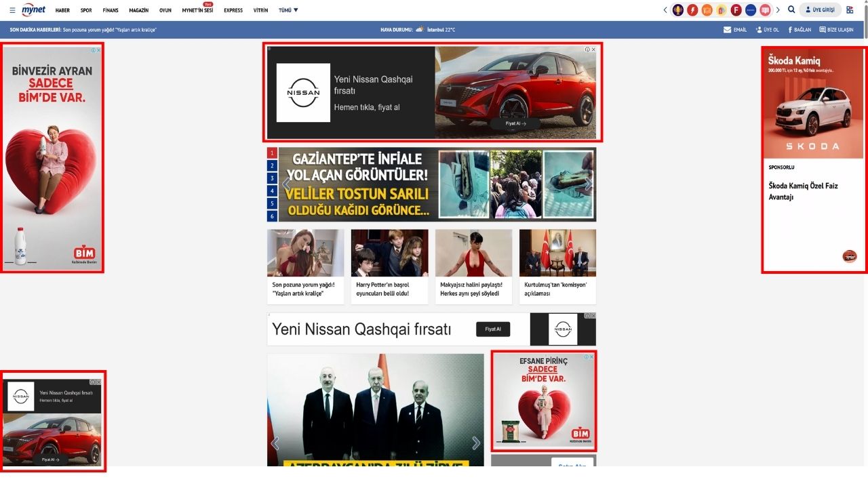Go to the previous slide in the three-leaders photo slider

pos(275,443)
